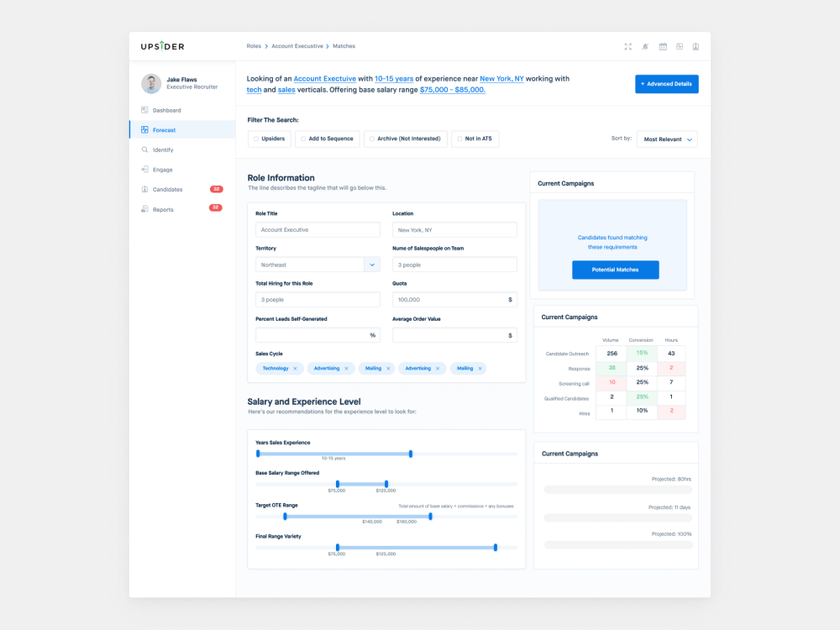Click the Potential Matches button
This screenshot has width=840, height=630.
(615, 270)
